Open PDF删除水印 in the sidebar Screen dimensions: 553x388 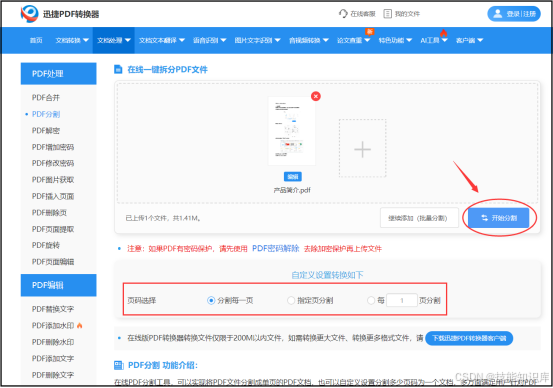[x=53, y=342]
